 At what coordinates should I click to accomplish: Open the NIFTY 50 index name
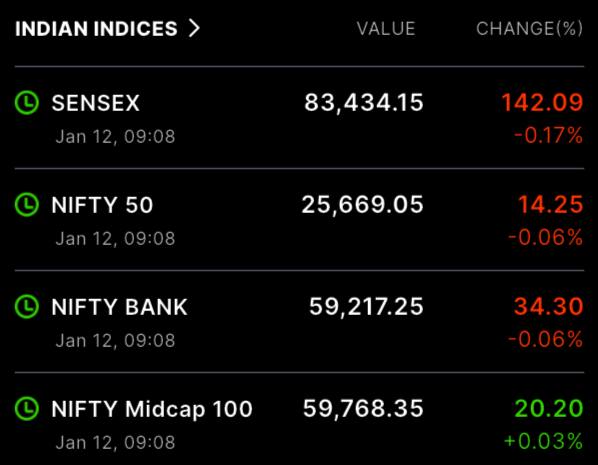pyautogui.click(x=102, y=205)
